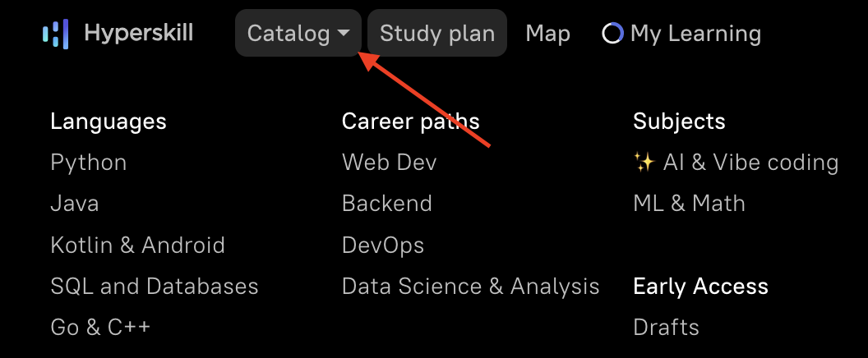The width and height of the screenshot is (868, 358).
Task: Open My Learning section
Action: (695, 34)
